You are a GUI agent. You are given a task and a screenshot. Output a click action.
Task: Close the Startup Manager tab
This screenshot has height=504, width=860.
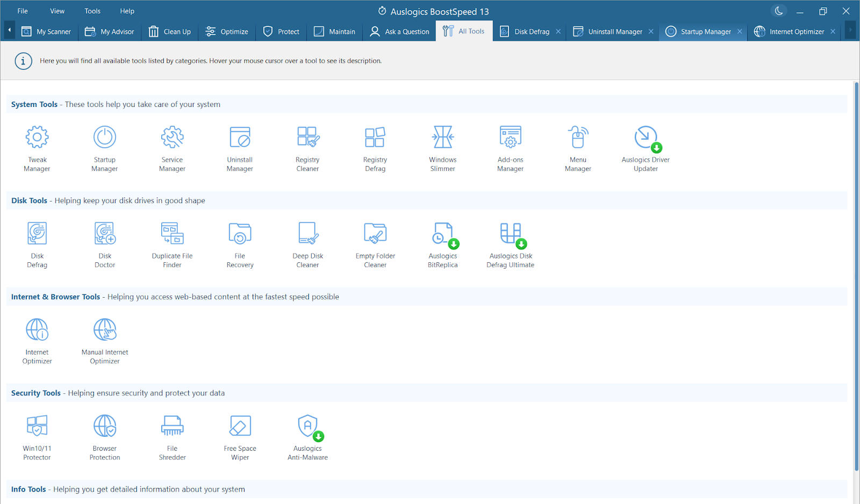(x=740, y=31)
